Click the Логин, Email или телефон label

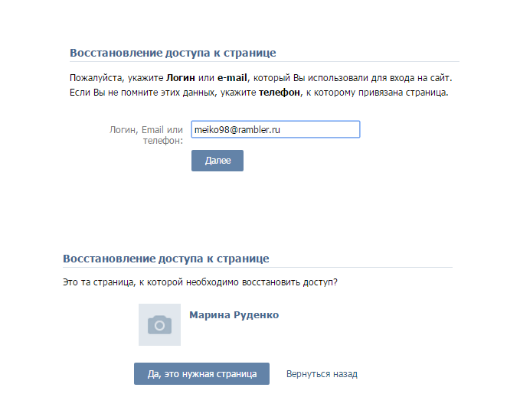click(146, 135)
